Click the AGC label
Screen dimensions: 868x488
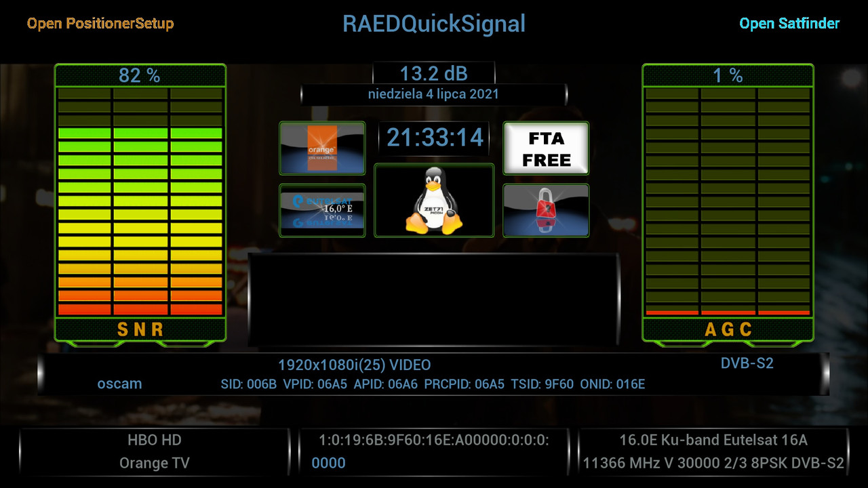[728, 329]
